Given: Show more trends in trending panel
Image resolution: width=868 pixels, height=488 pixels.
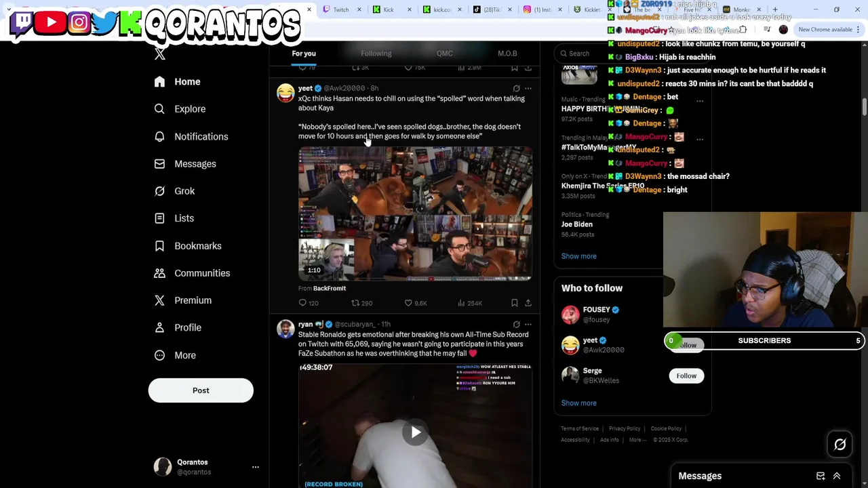Looking at the screenshot, I should pyautogui.click(x=579, y=256).
